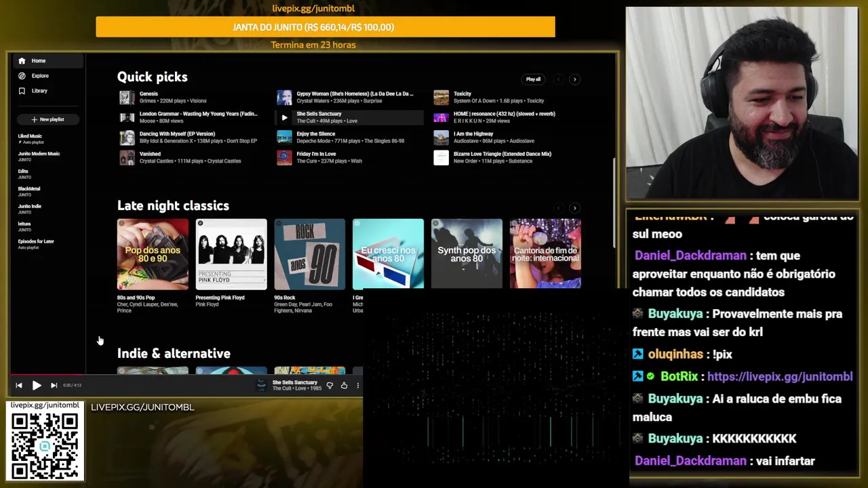
Task: Click the Late night classics heading
Action: 173,205
